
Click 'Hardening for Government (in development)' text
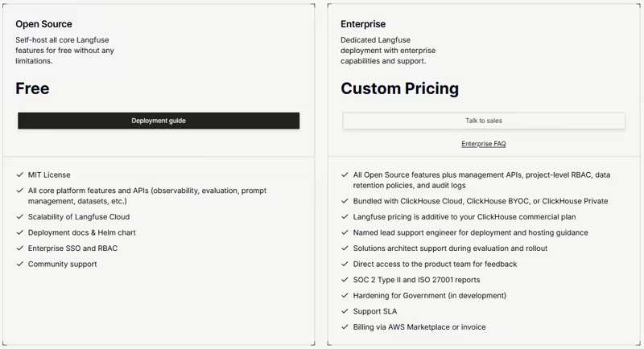click(430, 295)
